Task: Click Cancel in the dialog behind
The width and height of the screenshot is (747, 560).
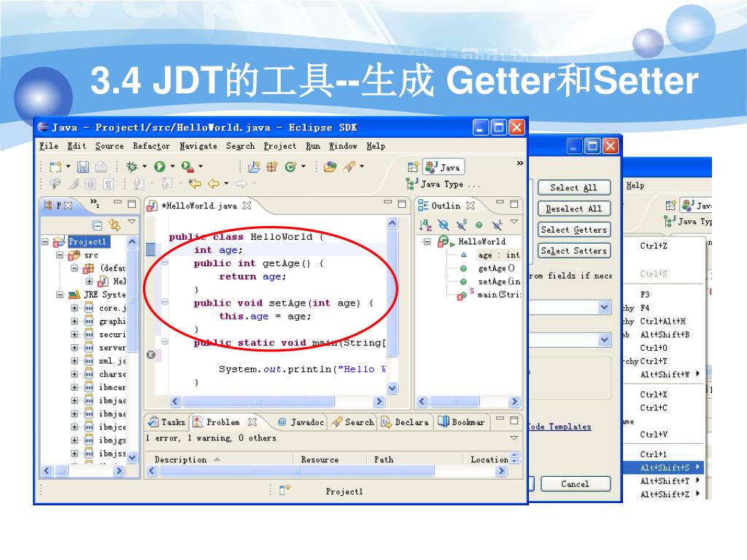Action: [576, 484]
